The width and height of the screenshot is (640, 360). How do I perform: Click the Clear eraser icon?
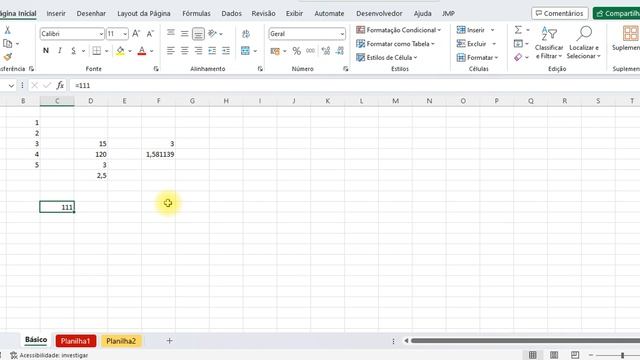(518, 57)
